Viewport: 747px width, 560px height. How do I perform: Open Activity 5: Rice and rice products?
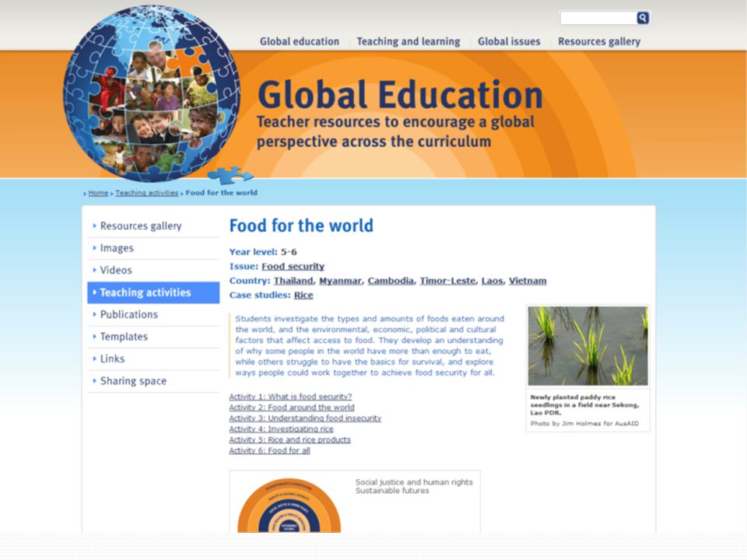[289, 439]
